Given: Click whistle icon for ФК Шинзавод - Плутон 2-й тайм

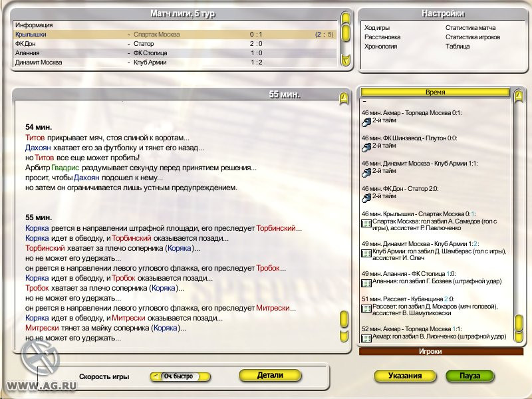Looking at the screenshot, I should [366, 147].
